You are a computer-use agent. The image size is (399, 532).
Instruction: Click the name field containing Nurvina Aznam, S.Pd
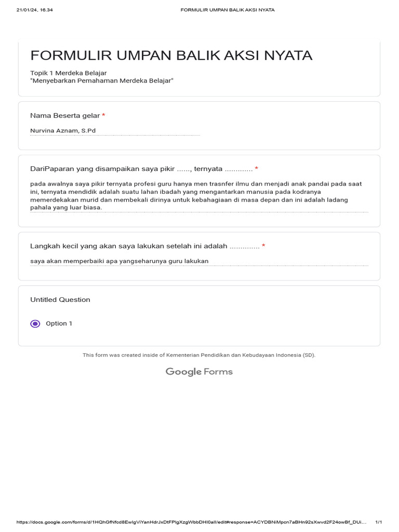tap(115, 130)
